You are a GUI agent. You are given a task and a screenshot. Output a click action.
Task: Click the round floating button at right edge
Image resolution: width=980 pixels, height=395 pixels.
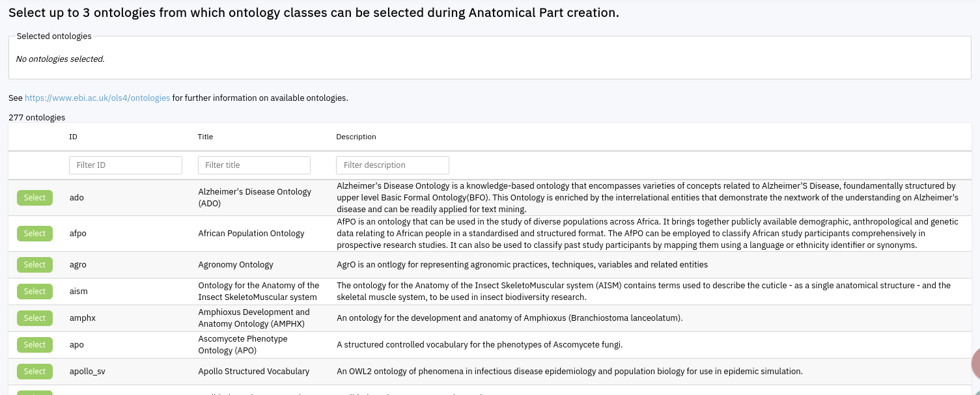click(975, 364)
